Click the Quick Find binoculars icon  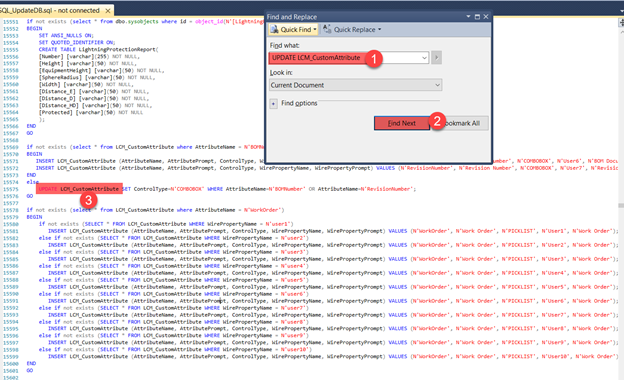tap(274, 29)
